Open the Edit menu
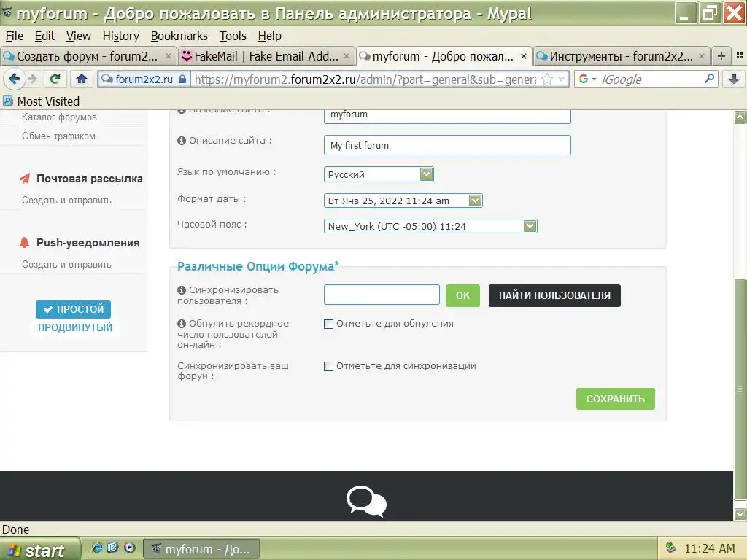This screenshot has height=560, width=747. click(44, 36)
